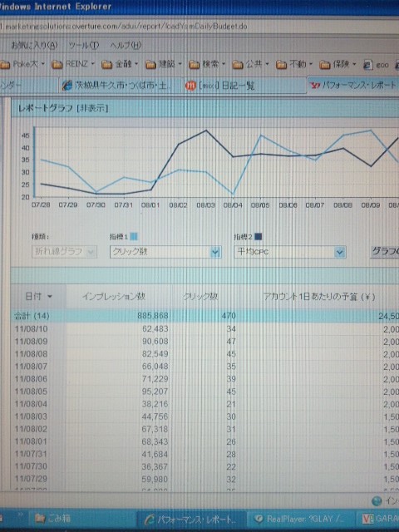The height and width of the screenshot is (532, 399).
Task: Open the Poke大 favorites folder
Action: tap(22, 64)
